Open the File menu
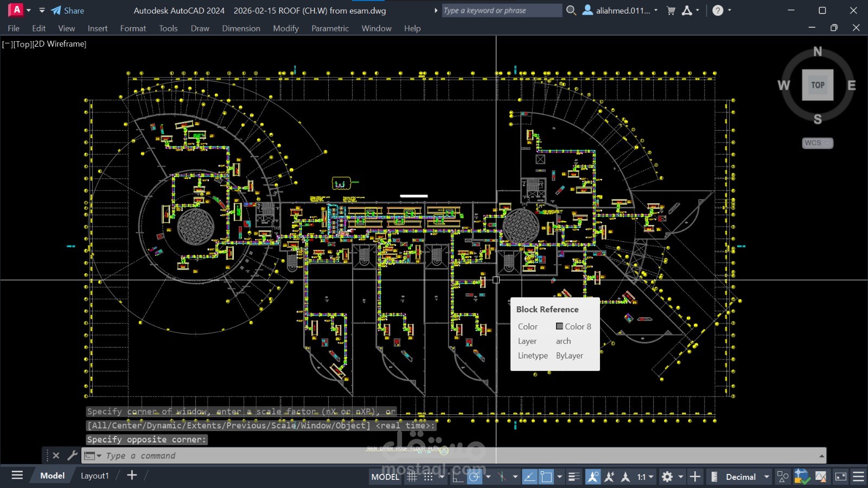868x488 pixels. pyautogui.click(x=14, y=28)
